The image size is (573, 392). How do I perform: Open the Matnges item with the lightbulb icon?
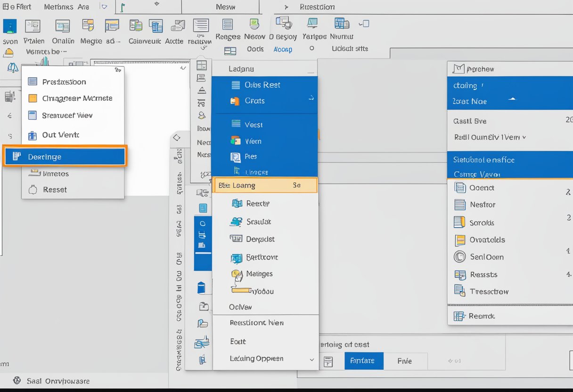(x=259, y=274)
